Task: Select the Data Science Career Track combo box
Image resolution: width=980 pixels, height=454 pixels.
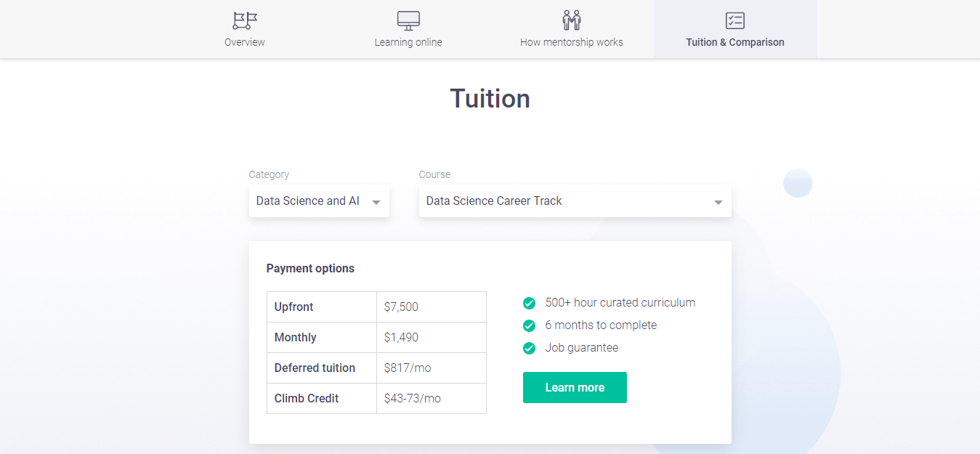Action: click(567, 201)
